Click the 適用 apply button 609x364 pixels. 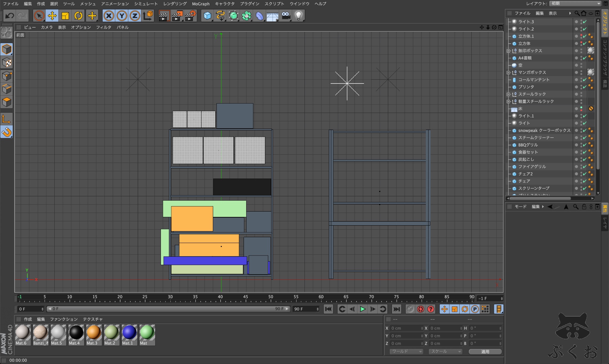pos(485,352)
